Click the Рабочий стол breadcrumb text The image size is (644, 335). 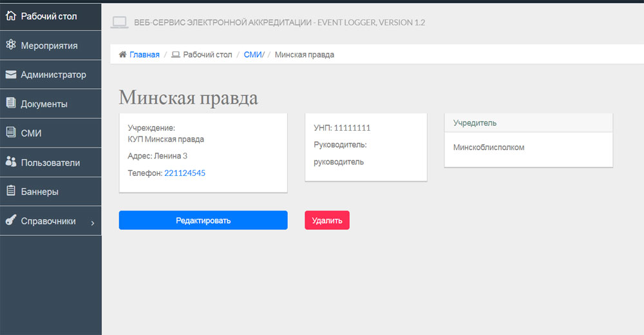[207, 55]
